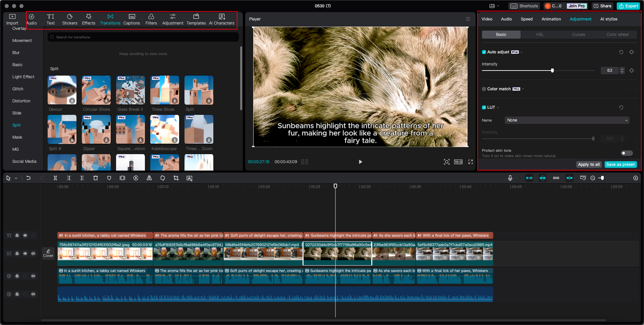The width and height of the screenshot is (644, 325).
Task: Open the Animation tab in properties panel
Action: click(551, 19)
